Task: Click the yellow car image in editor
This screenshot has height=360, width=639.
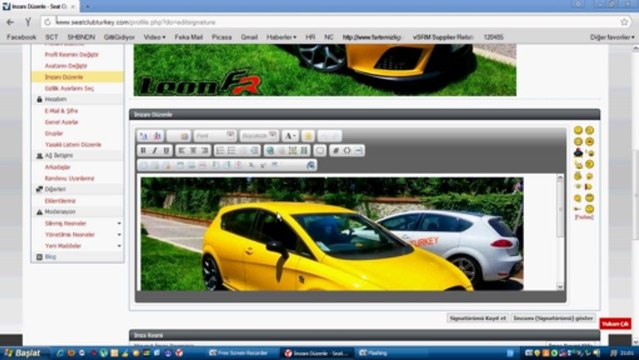Action: [332, 234]
